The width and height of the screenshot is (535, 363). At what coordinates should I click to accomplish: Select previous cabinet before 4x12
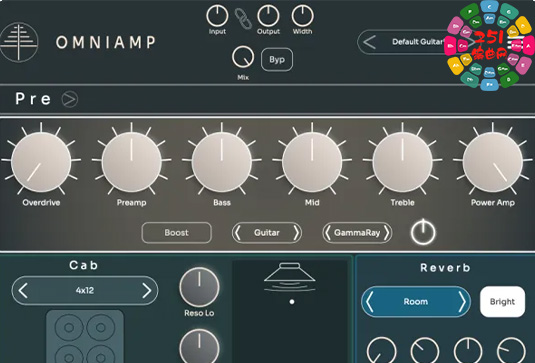[x=23, y=291]
